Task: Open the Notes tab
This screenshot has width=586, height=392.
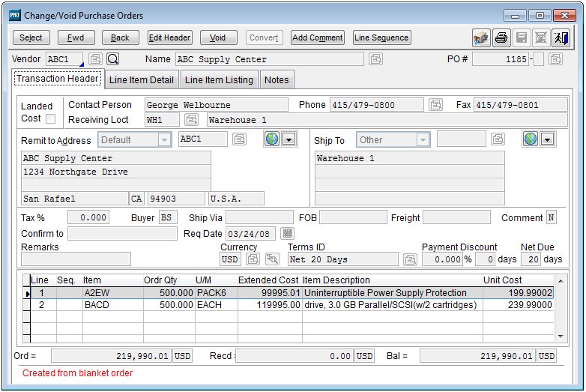Action: tap(277, 80)
